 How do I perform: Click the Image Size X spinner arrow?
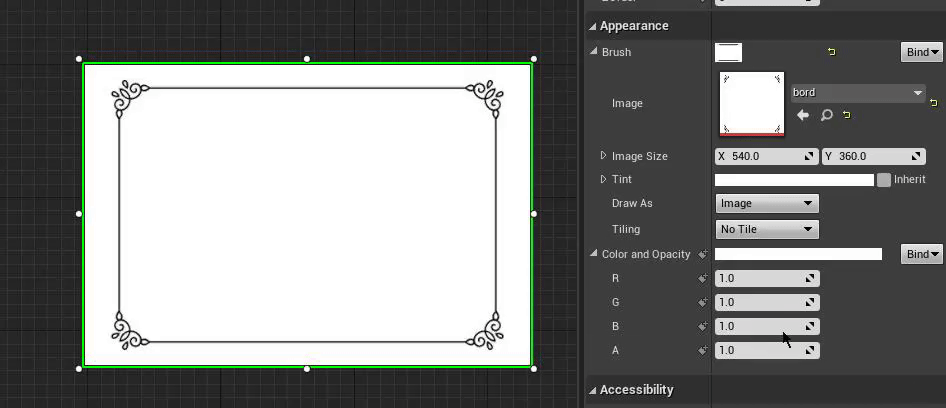(810, 156)
